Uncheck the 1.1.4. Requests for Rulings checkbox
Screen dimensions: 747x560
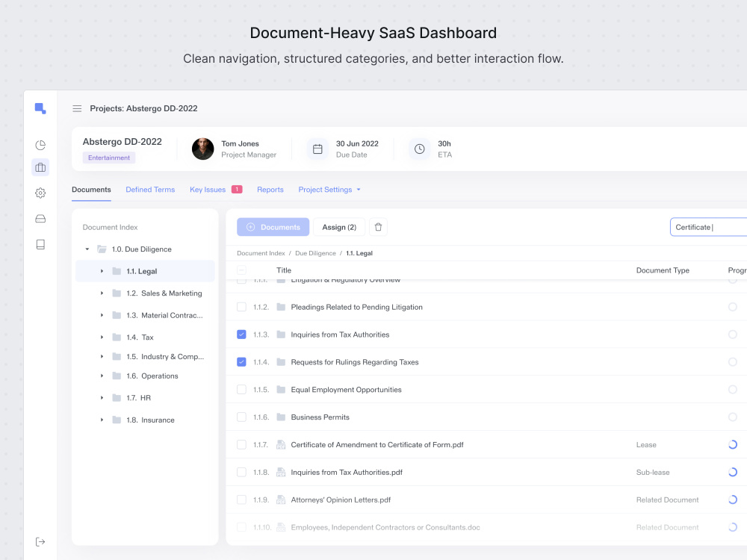point(241,362)
